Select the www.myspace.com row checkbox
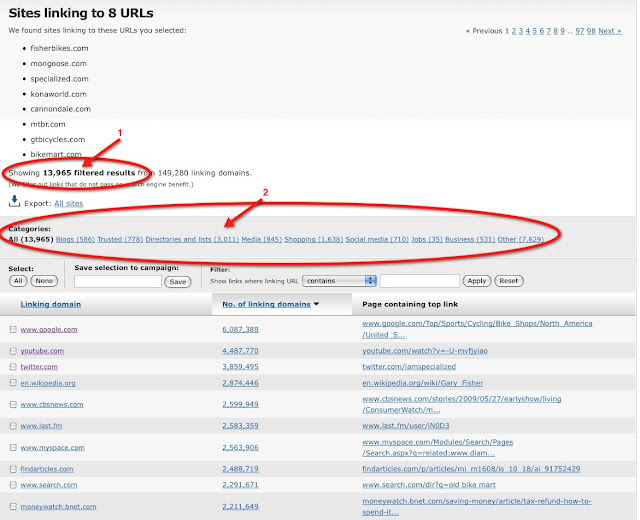This screenshot has height=520, width=640. (x=13, y=447)
